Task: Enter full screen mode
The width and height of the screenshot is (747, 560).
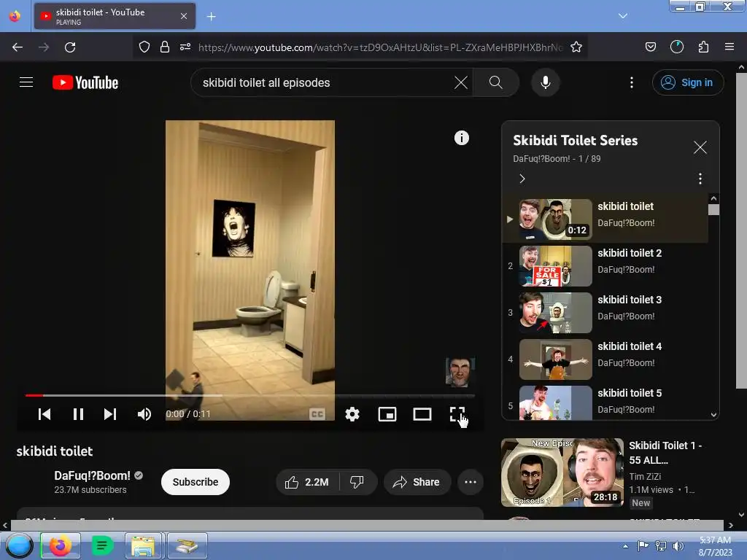Action: pos(457,414)
